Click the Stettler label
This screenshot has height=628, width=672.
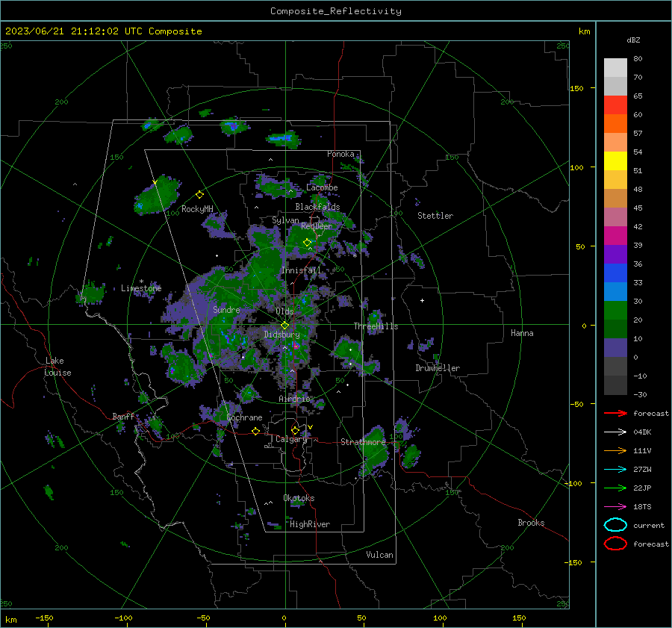(x=435, y=216)
